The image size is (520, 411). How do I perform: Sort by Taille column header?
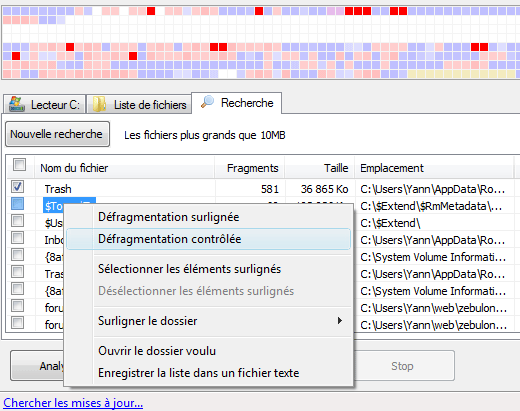[x=320, y=168]
